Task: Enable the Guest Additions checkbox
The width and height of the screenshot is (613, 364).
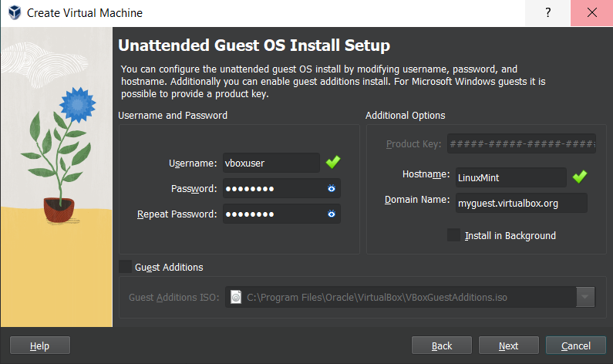Action: tap(125, 267)
